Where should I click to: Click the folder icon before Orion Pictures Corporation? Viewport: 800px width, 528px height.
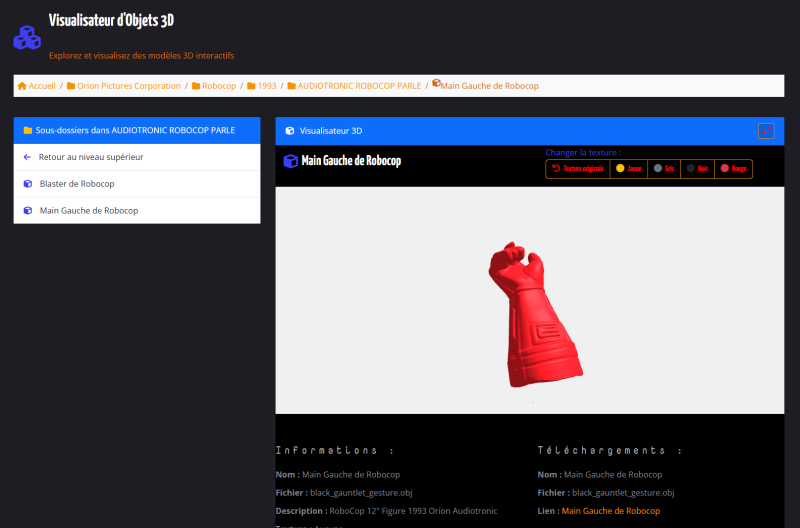pyautogui.click(x=71, y=86)
